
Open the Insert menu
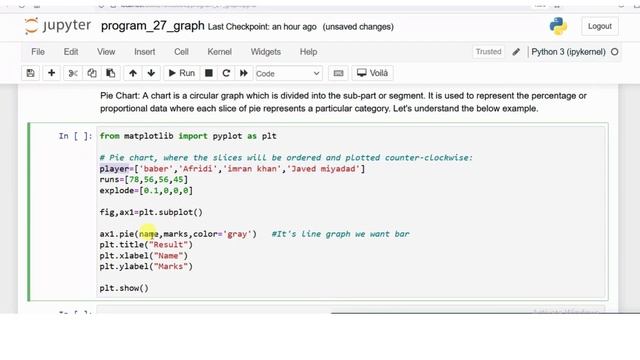144,52
